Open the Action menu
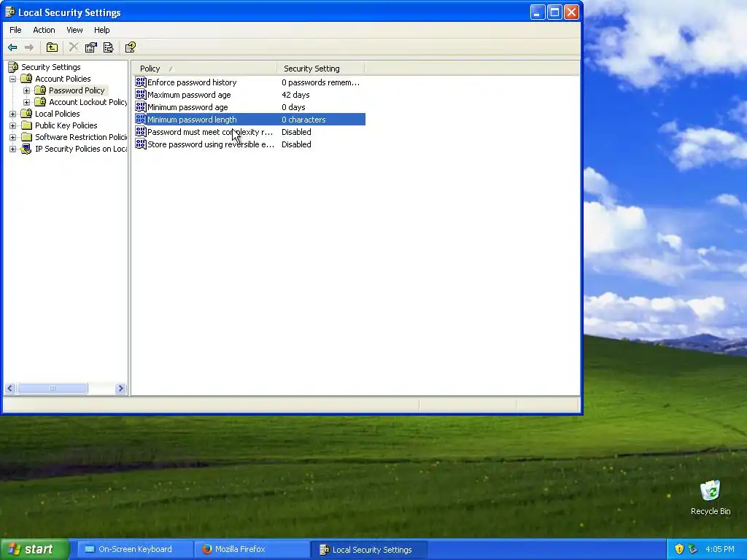The width and height of the screenshot is (747, 560). (x=44, y=30)
